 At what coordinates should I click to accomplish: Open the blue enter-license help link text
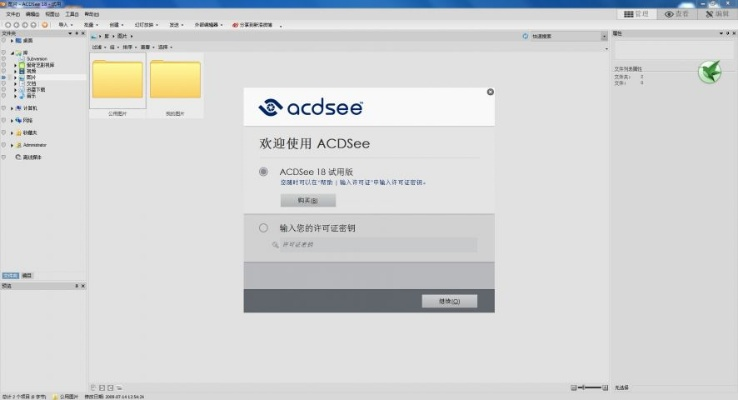click(353, 183)
